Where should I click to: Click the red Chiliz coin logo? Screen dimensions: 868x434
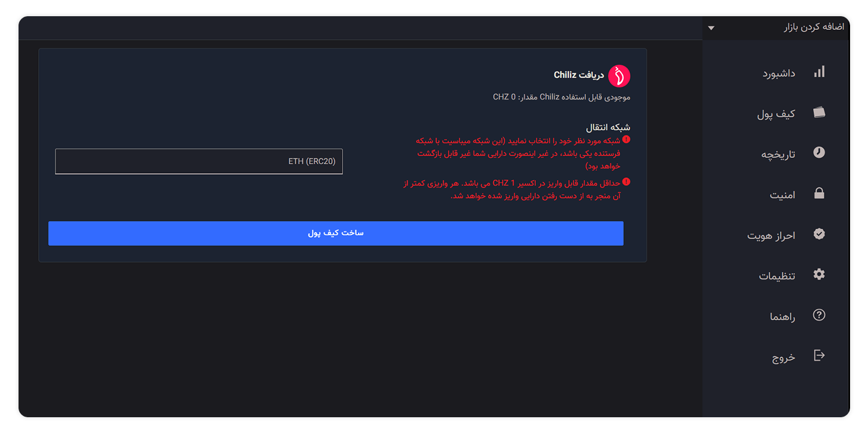(619, 76)
